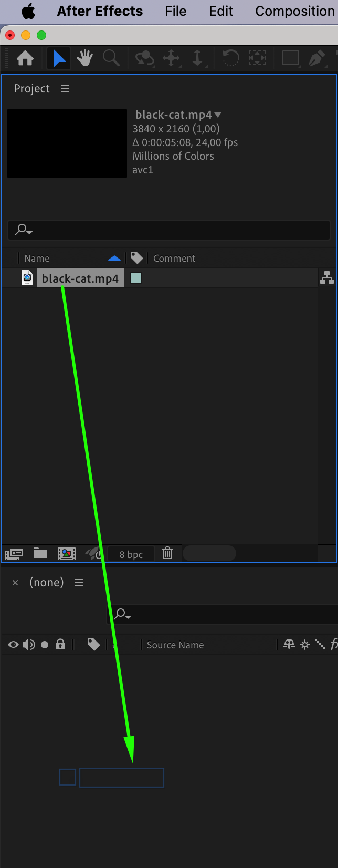Toggle the timeline solo column dot
338x868 pixels.
(45, 645)
